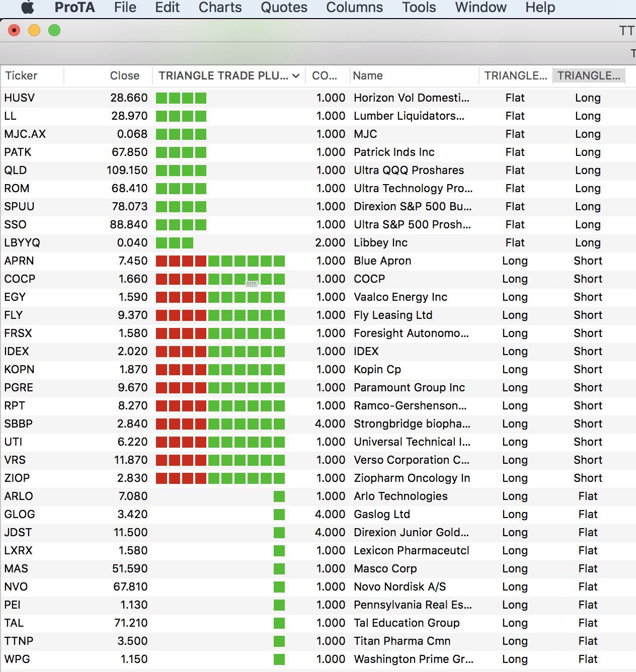This screenshot has width=636, height=672.
Task: Sort by the Ticker column header
Action: (21, 76)
